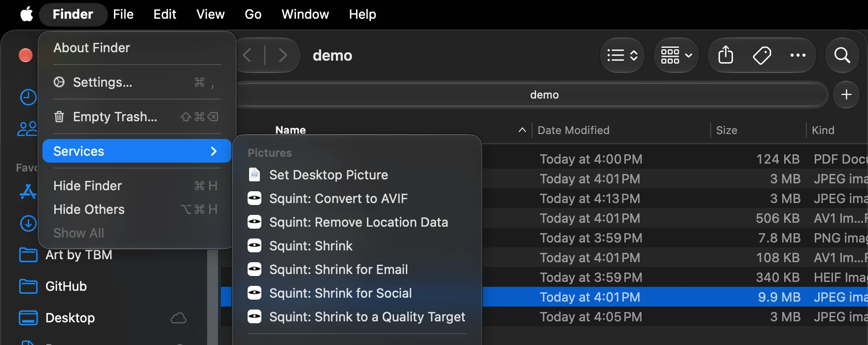Click the trash icon next to Empty Trash…

[x=59, y=117]
